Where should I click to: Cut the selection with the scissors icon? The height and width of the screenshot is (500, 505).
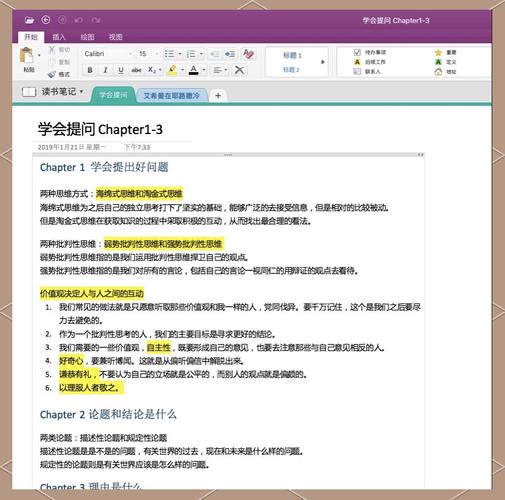coord(52,50)
